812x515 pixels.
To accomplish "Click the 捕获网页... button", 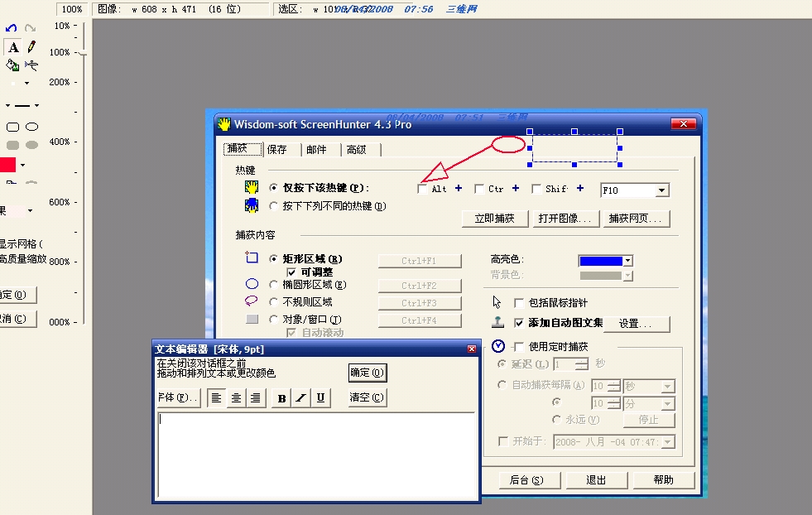I will (x=637, y=219).
